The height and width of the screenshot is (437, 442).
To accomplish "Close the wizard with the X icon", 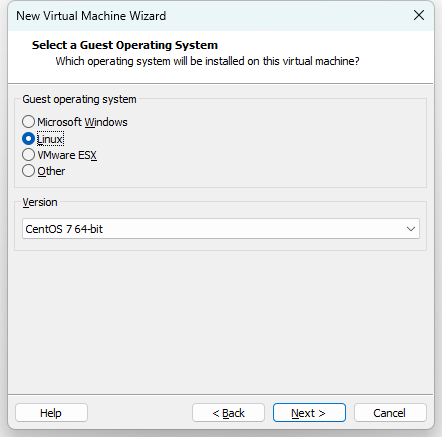I will [419, 15].
